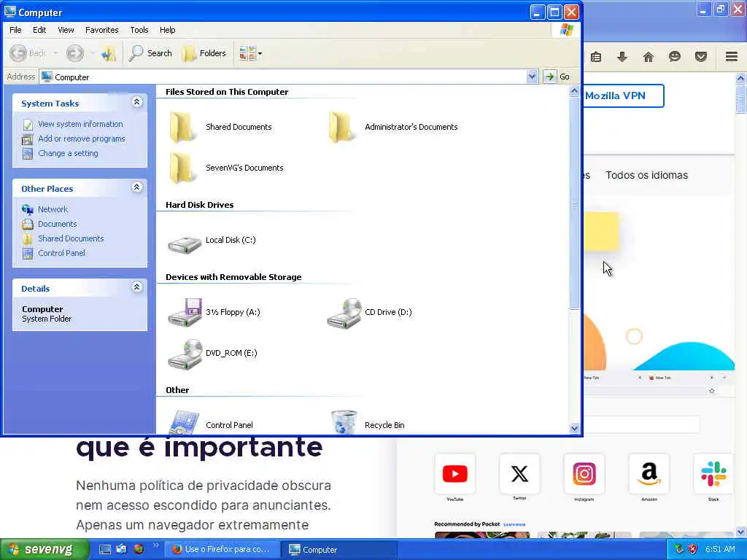Click the 6:51 AM taskbar clock
This screenshot has width=747, height=560.
(720, 550)
